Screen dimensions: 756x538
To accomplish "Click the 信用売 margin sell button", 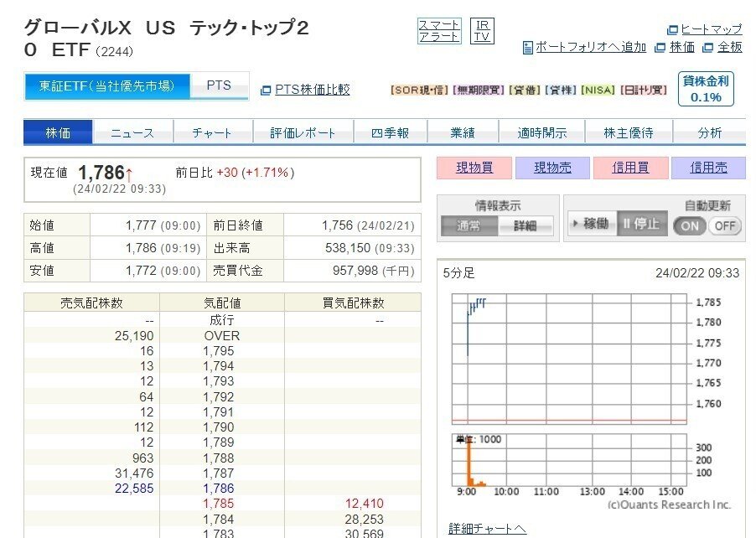I will [x=709, y=168].
